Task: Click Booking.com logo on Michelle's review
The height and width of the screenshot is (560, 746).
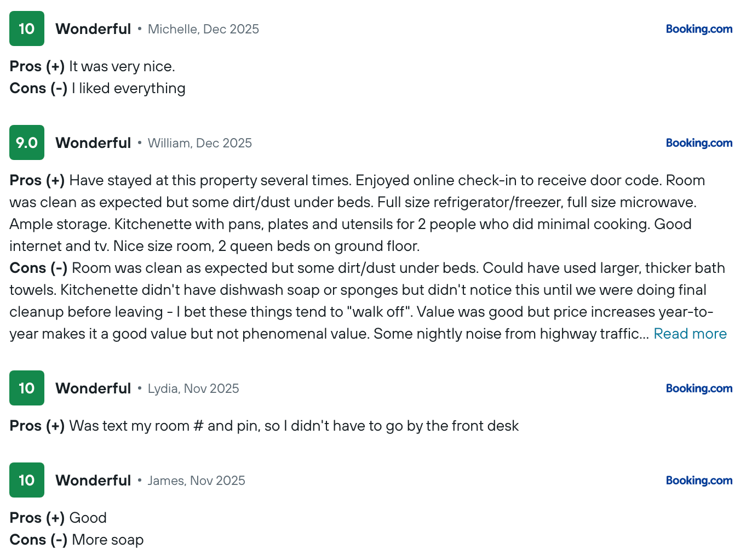Action: coord(699,29)
